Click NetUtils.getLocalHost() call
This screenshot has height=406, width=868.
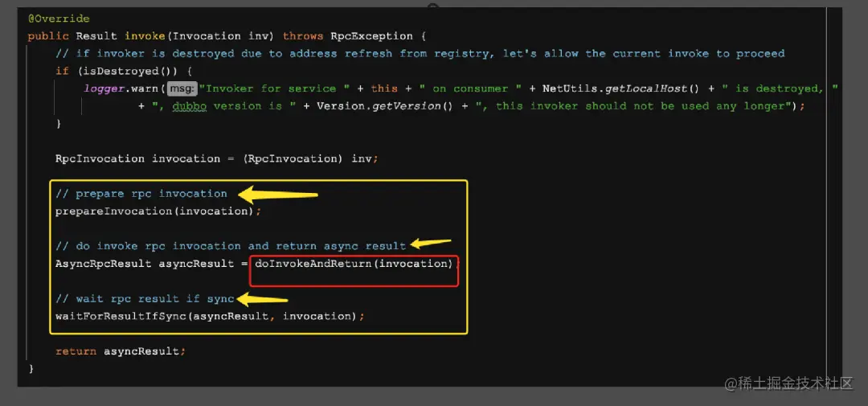tap(620, 88)
